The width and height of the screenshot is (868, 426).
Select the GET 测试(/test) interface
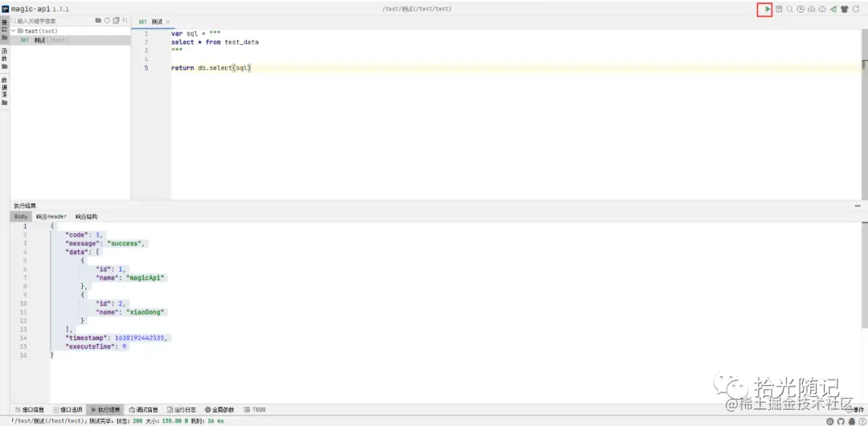tap(70, 40)
